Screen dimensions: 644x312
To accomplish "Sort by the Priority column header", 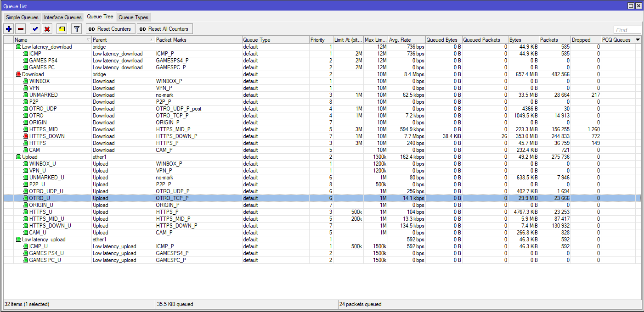I will tap(321, 40).
